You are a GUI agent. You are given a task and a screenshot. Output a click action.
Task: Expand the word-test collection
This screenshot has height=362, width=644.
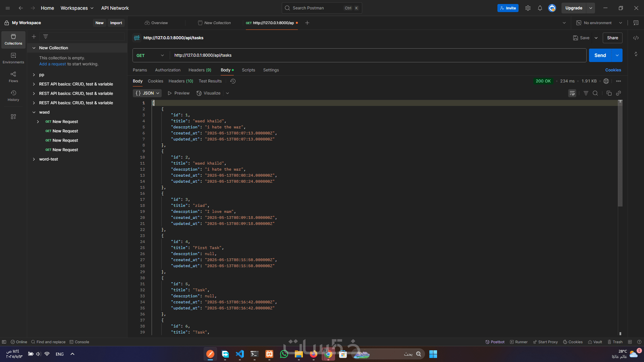34,159
